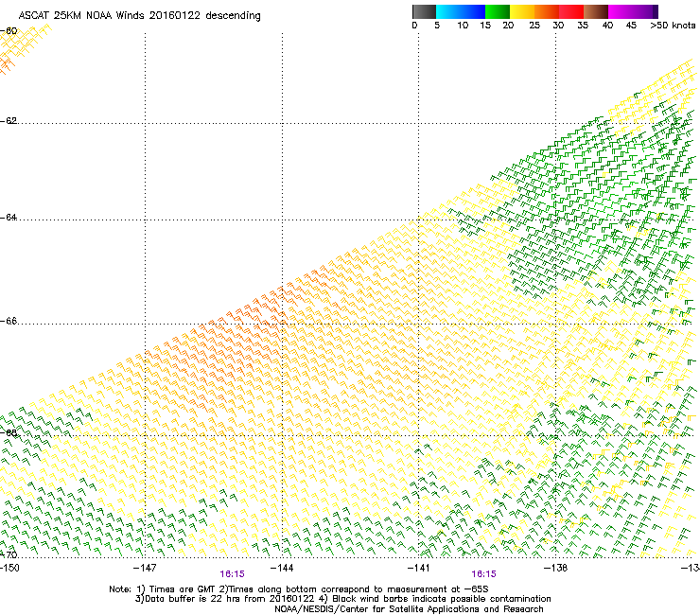Click the brown 35-40 knots legend segment
This screenshot has height=615, width=700.
[596, 11]
